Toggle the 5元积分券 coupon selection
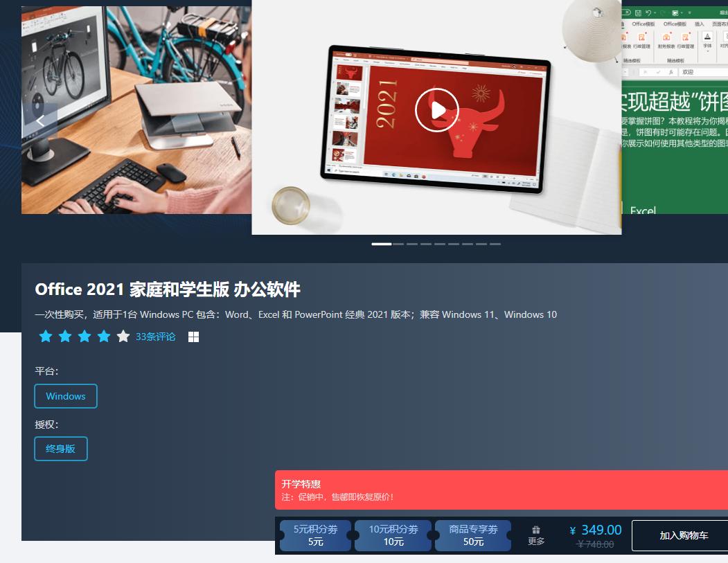The width and height of the screenshot is (728, 563). (x=315, y=535)
